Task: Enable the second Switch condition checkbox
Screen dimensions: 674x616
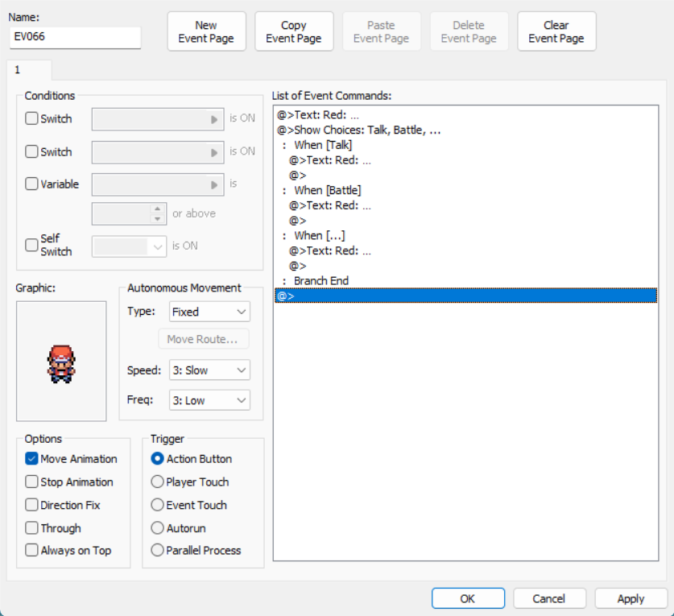Action: pyautogui.click(x=31, y=151)
